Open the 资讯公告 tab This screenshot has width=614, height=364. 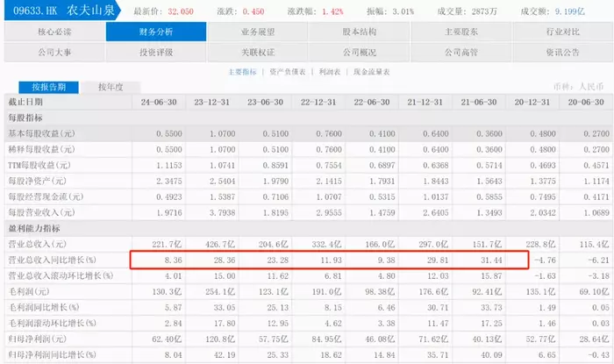point(563,52)
